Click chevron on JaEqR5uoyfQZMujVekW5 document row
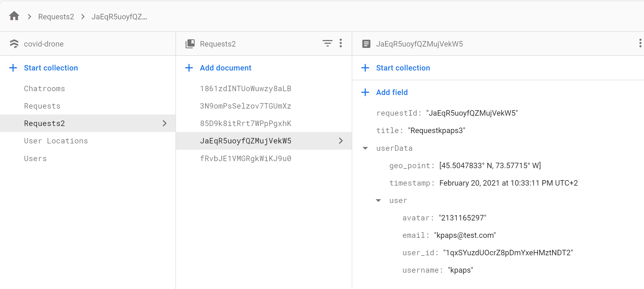Screen dimensions: 644x289 [341, 141]
